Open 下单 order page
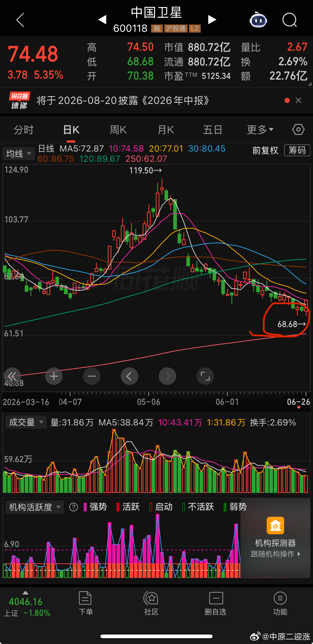This screenshot has width=313, height=644. click(86, 603)
